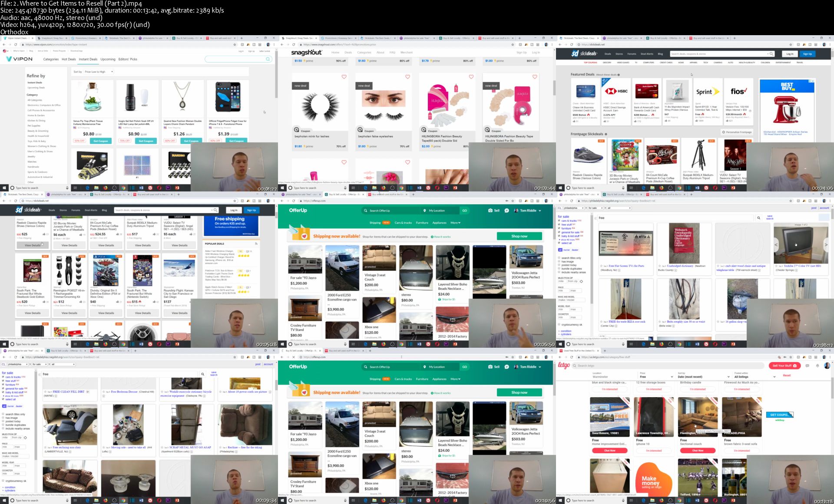Viewport: 834px width, 504px height.
Task: Click Get Coupon for the $0.80 Venus Fly Trap
Action: pyautogui.click(x=100, y=141)
